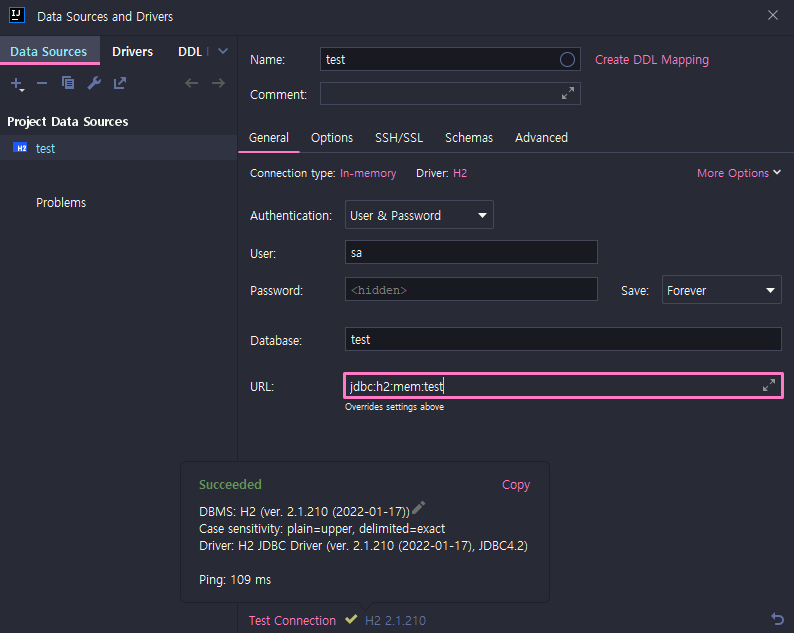Image resolution: width=794 pixels, height=633 pixels.
Task: Click the H2 icon of the test data source
Action: (x=20, y=148)
